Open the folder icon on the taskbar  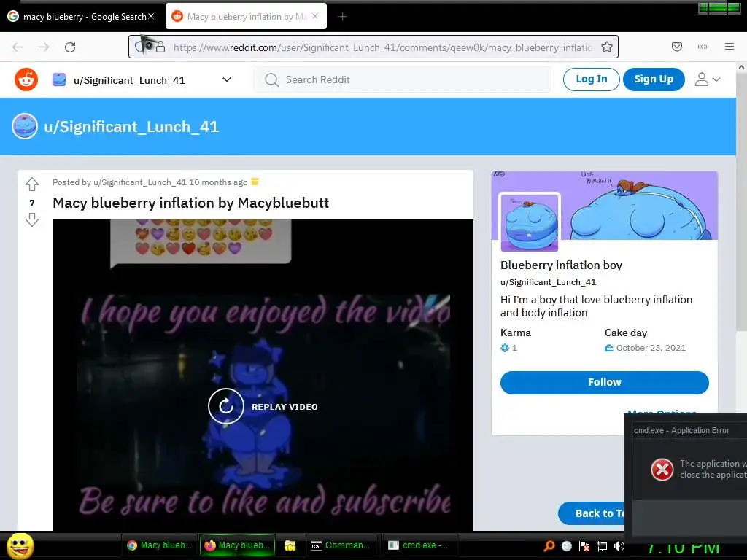click(x=290, y=545)
